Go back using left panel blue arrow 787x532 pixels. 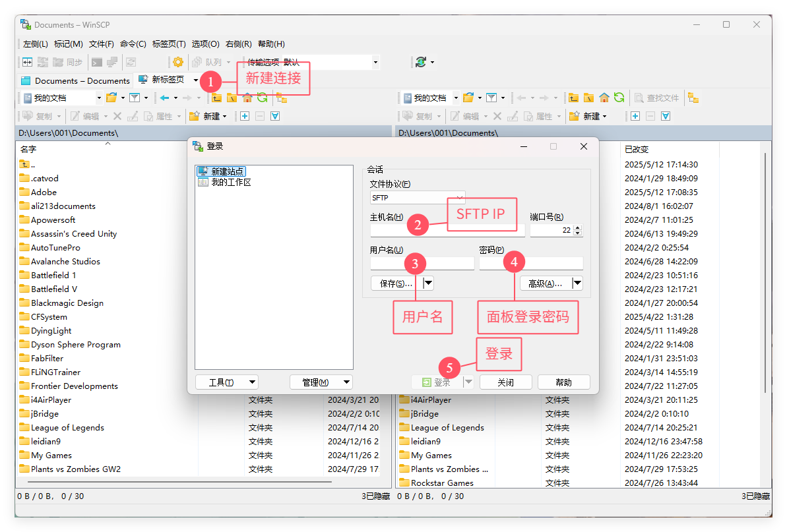pyautogui.click(x=165, y=98)
